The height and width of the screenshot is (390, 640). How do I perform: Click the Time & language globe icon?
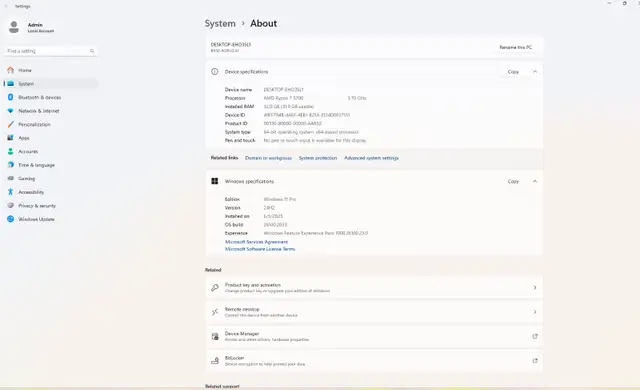click(11, 165)
